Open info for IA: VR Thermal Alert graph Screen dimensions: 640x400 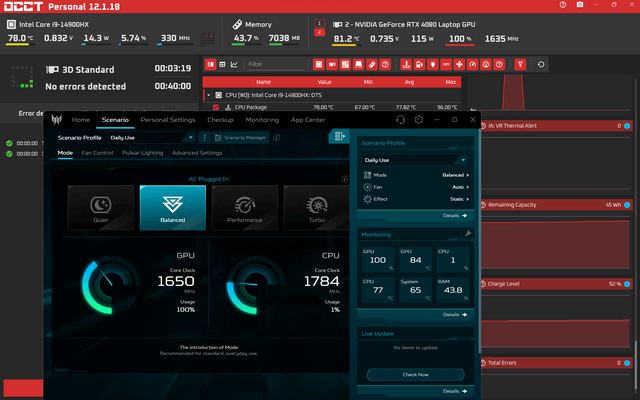pos(627,126)
